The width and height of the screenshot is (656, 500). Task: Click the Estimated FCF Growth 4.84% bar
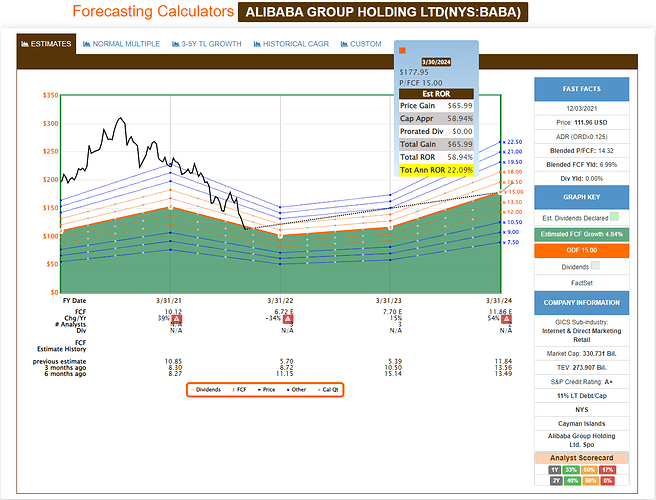click(582, 234)
